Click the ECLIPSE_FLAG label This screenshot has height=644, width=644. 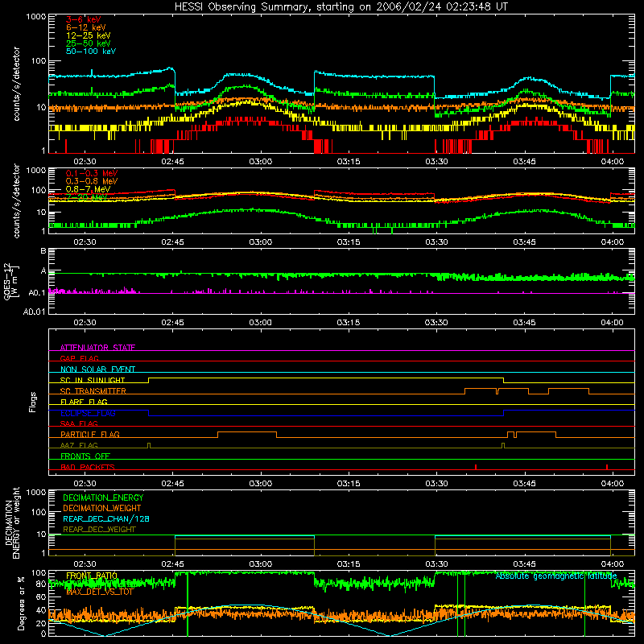click(x=88, y=413)
